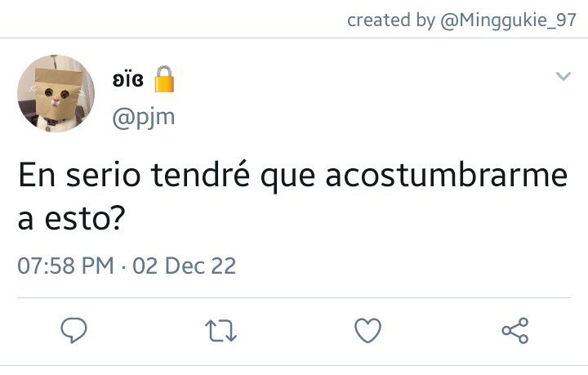The image size is (588, 375).
Task: Like the tweet with the heart icon
Action: 367,330
